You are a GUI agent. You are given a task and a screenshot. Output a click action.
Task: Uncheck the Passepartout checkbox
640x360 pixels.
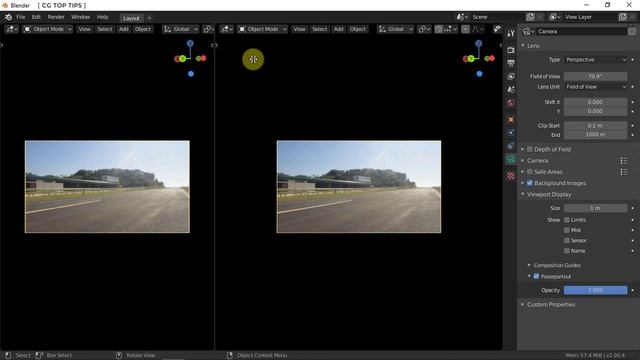pyautogui.click(x=536, y=276)
